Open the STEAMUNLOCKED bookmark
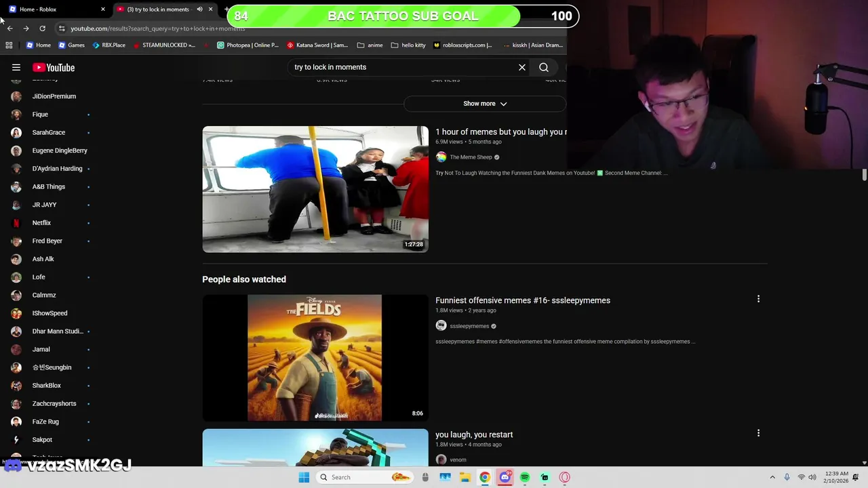868x488 pixels. tap(164, 45)
